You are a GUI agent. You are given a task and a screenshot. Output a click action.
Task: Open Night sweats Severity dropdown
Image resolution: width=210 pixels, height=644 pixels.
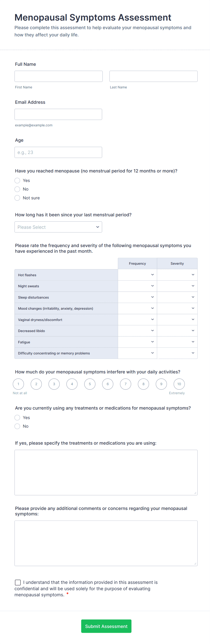click(177, 286)
